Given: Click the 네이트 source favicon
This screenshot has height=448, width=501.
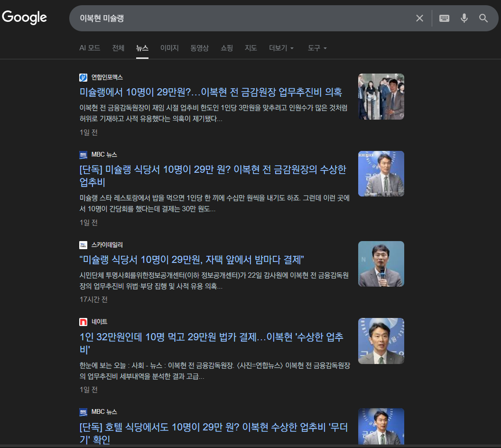Looking at the screenshot, I should click(x=83, y=322).
